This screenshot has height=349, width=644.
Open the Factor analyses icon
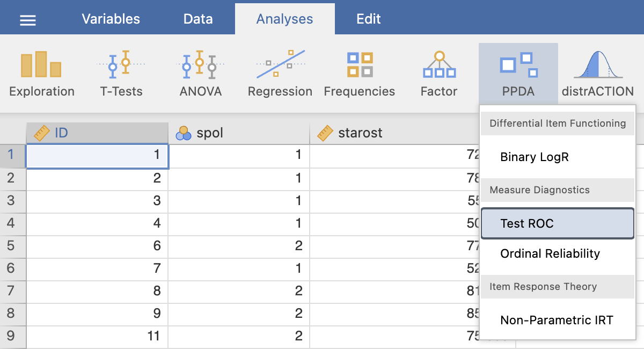point(438,75)
